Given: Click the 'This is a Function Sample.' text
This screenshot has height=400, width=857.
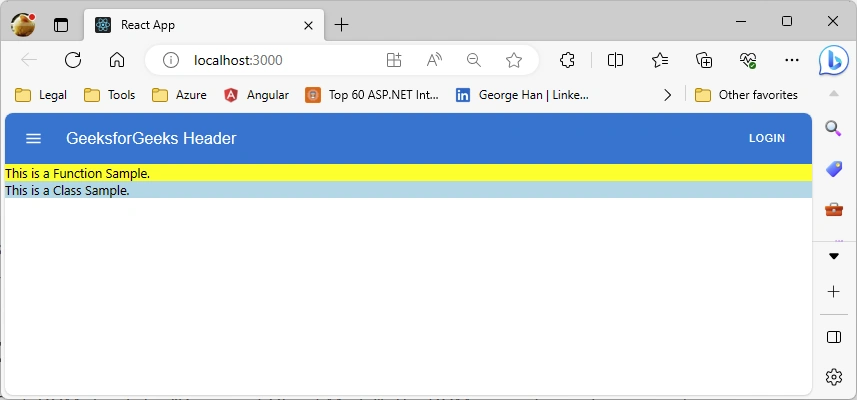Looking at the screenshot, I should [77, 173].
